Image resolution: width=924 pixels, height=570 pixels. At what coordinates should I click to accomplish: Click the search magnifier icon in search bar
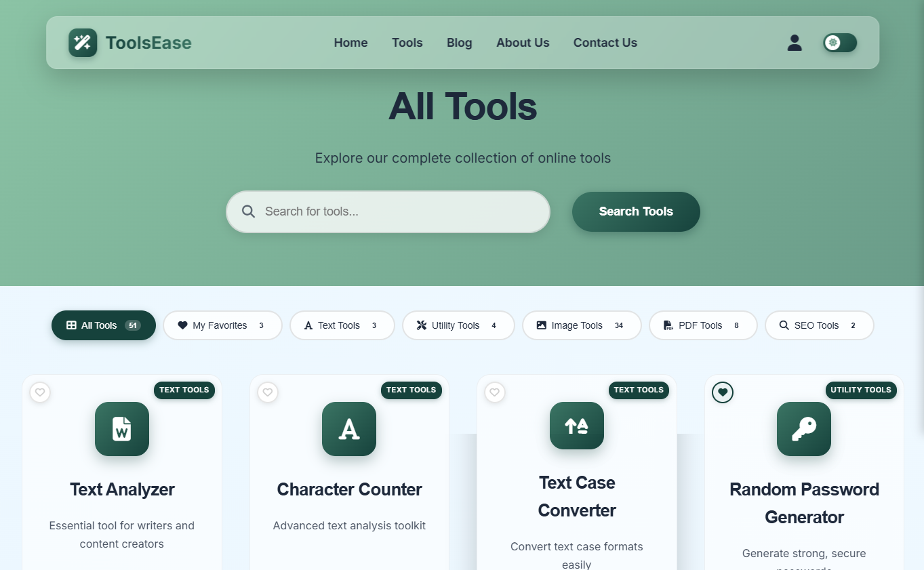[x=248, y=211]
